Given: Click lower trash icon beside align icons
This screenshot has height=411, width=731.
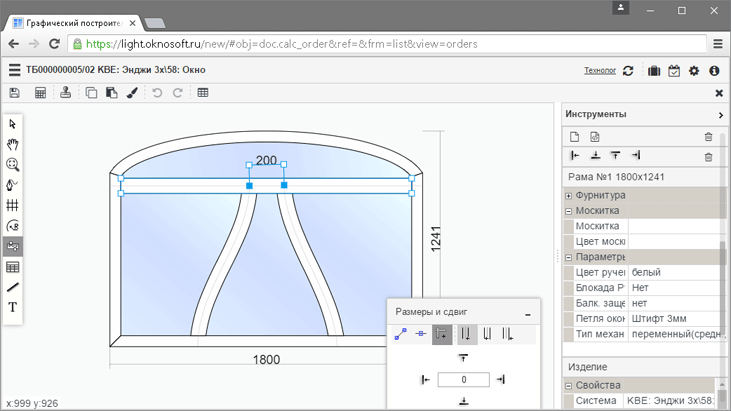Looking at the screenshot, I should pos(708,157).
